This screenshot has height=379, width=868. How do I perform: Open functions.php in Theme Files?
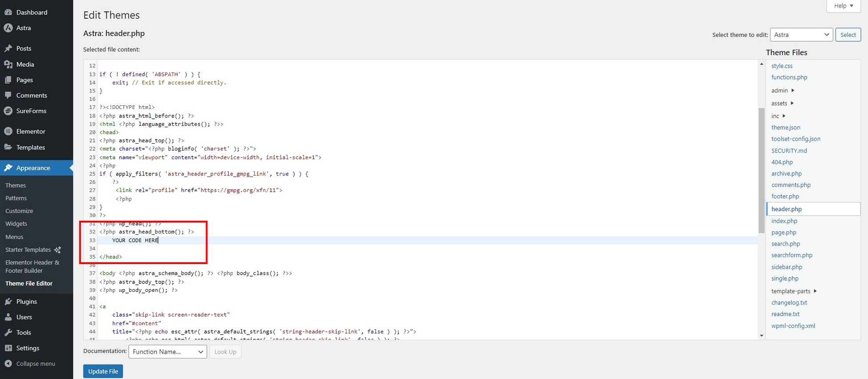[789, 77]
